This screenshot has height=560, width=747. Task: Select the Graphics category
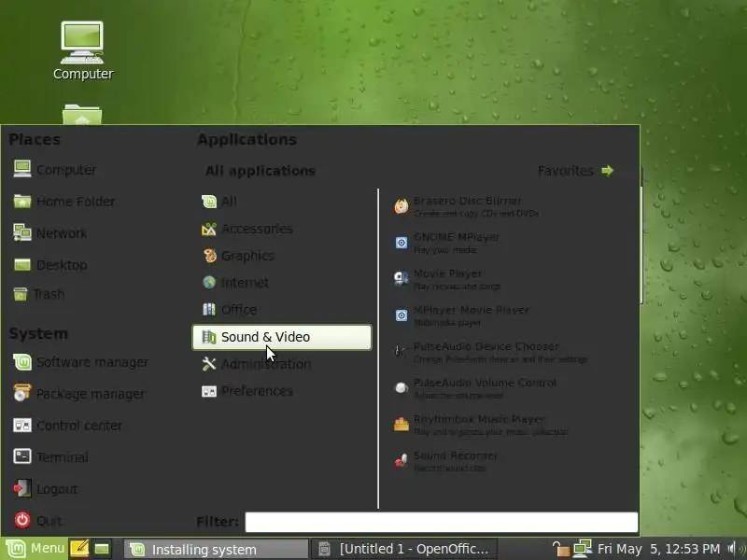click(282, 256)
